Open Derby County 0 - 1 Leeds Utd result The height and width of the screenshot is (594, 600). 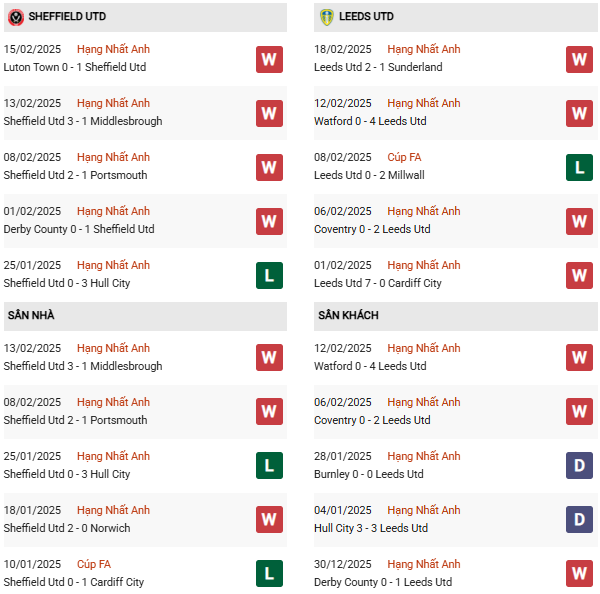click(383, 582)
